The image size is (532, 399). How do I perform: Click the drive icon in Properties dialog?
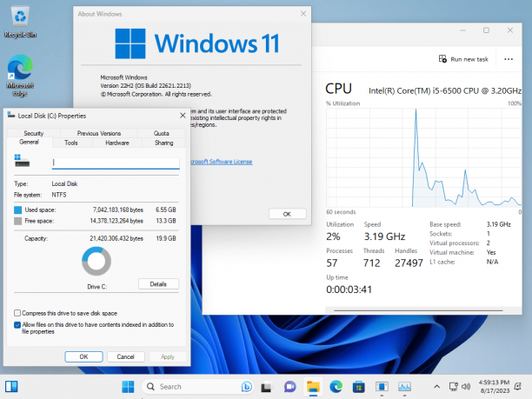click(x=22, y=161)
